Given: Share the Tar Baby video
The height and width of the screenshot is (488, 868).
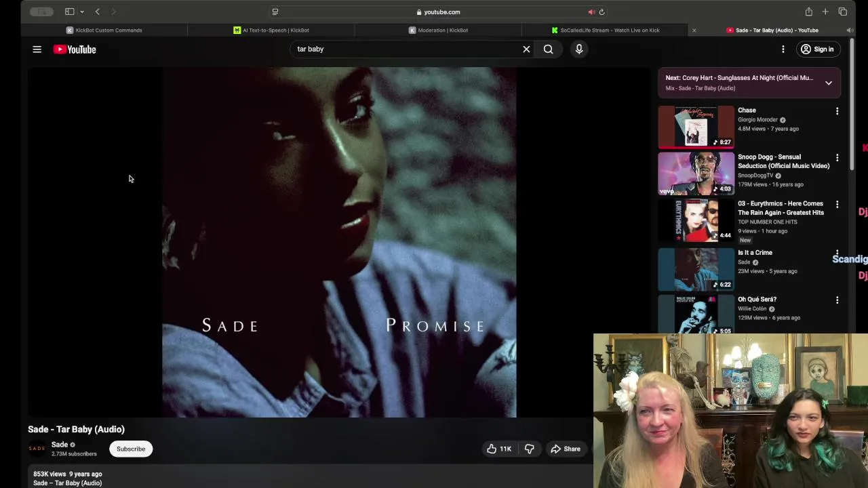Looking at the screenshot, I should click(566, 449).
